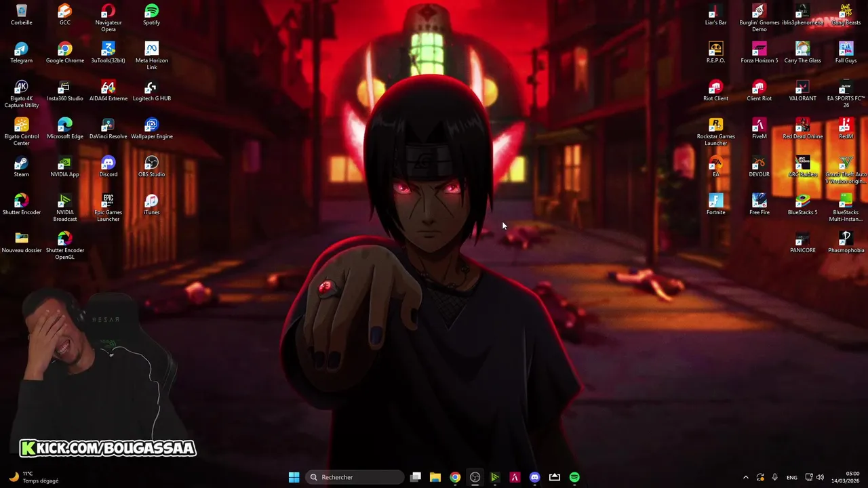Select the AIDA64 Extreme desktop icon
The image size is (868, 488).
pyautogui.click(x=108, y=91)
